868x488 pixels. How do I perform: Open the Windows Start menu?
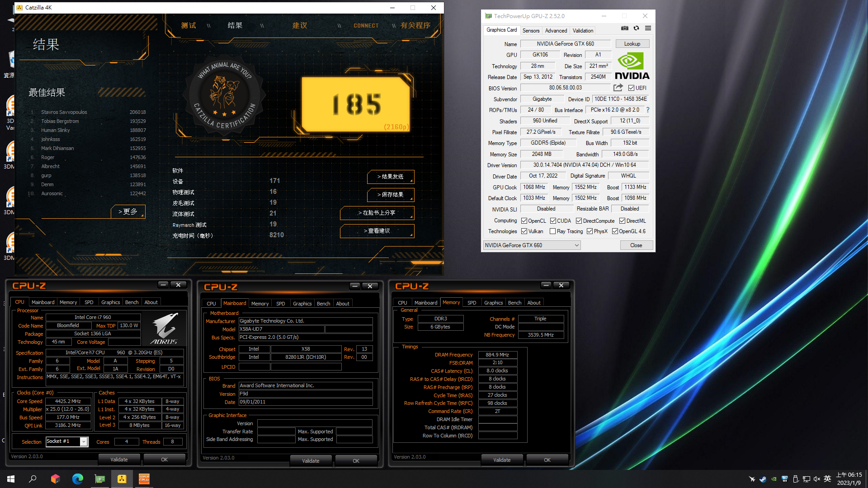(x=11, y=479)
